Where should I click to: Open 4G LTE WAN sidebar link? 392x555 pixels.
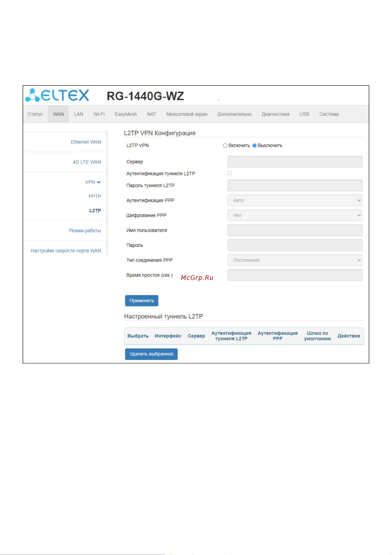click(x=87, y=162)
